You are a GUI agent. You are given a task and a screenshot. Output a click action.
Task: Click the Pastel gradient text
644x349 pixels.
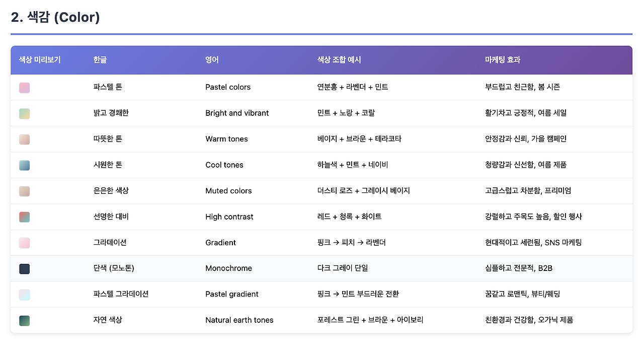tap(232, 294)
